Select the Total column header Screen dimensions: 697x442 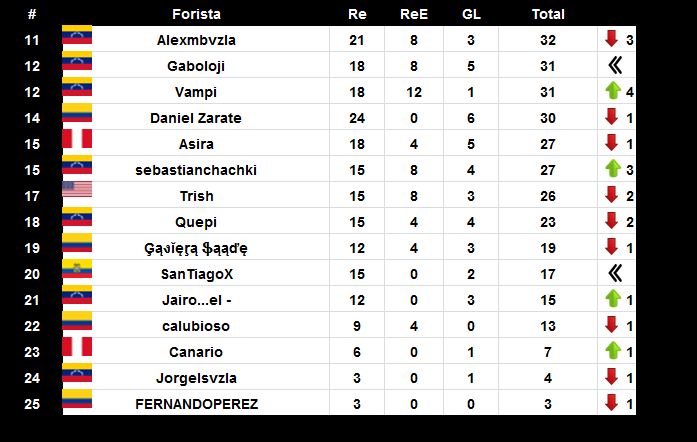pyautogui.click(x=548, y=14)
